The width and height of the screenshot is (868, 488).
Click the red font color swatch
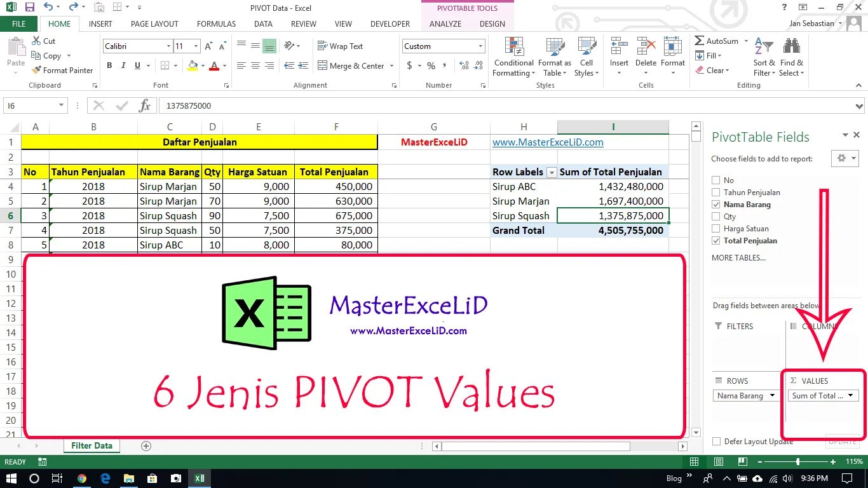[x=214, y=65]
